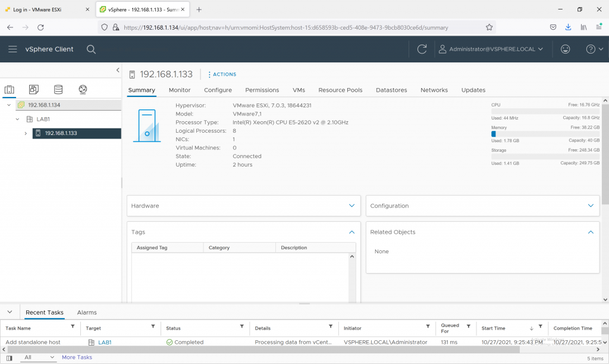
Task: Open the All tasks filter dropdown
Action: [39, 357]
